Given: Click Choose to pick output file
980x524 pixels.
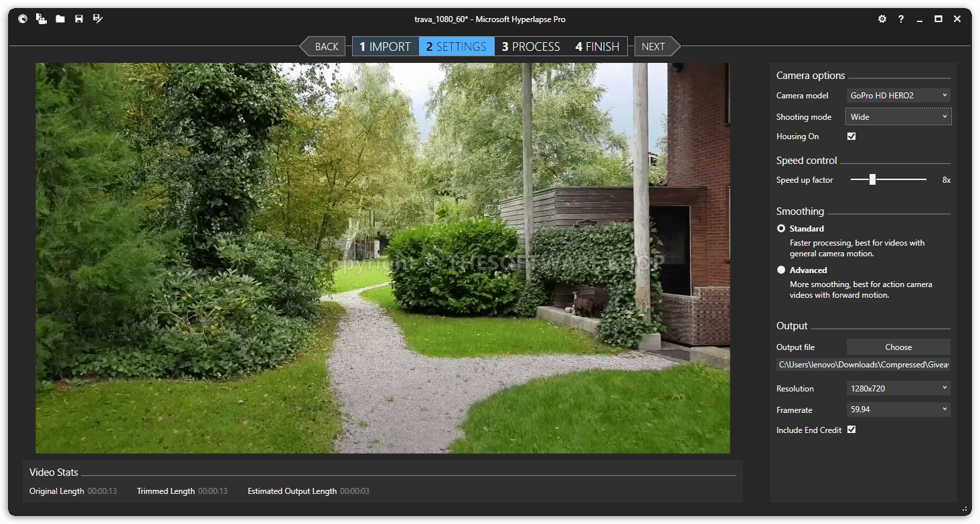Looking at the screenshot, I should (x=898, y=347).
